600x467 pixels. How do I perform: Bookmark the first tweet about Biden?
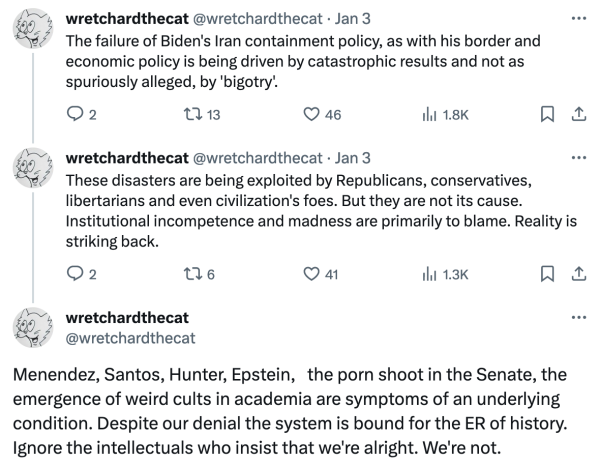pyautogui.click(x=547, y=115)
